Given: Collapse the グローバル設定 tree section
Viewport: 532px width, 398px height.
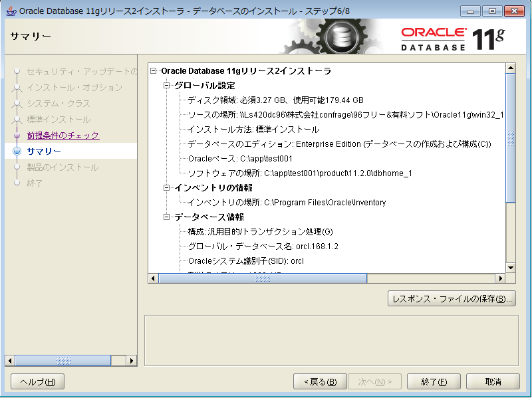Looking at the screenshot, I should tap(167, 86).
